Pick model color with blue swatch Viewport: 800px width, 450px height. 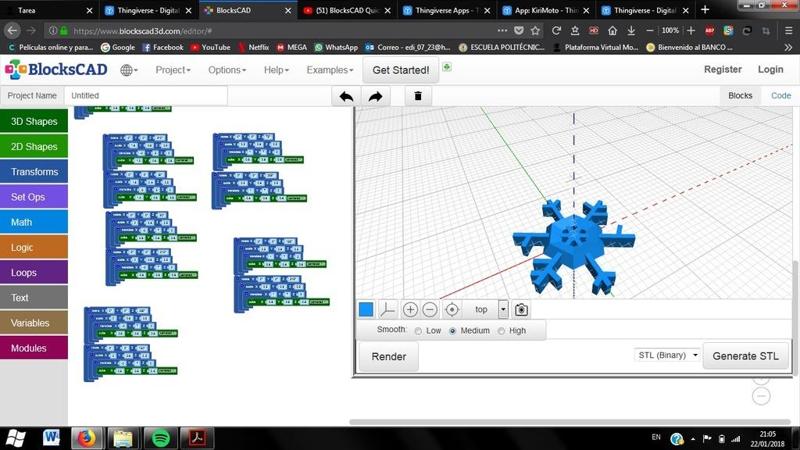pyautogui.click(x=366, y=309)
